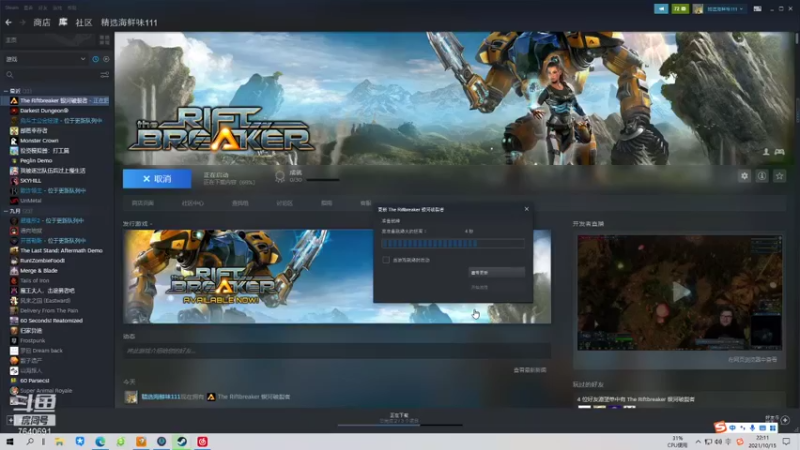Add Riftbreaker to favorites star
The height and width of the screenshot is (450, 800).
[779, 176]
